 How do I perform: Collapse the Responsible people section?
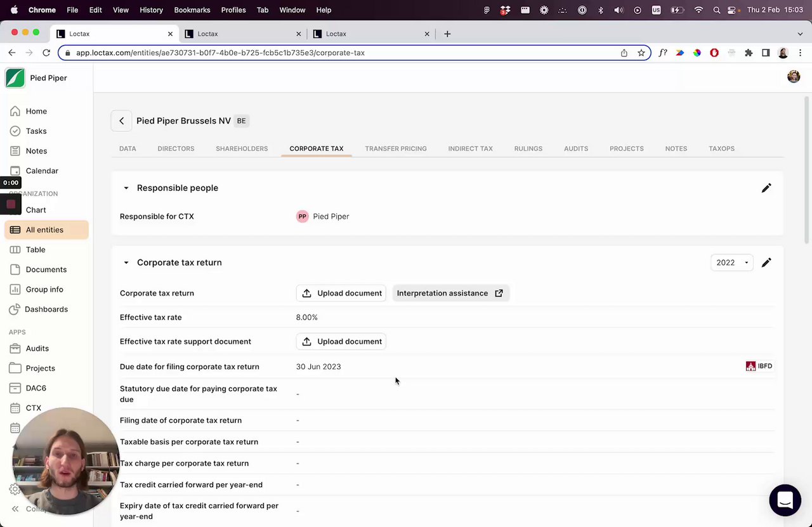coord(126,188)
